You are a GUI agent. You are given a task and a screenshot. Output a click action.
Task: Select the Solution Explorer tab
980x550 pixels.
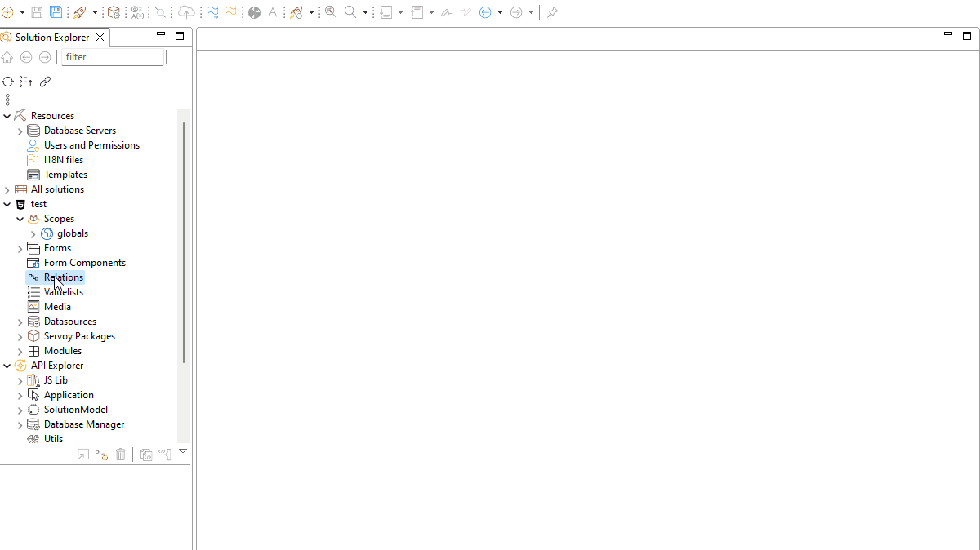[51, 38]
